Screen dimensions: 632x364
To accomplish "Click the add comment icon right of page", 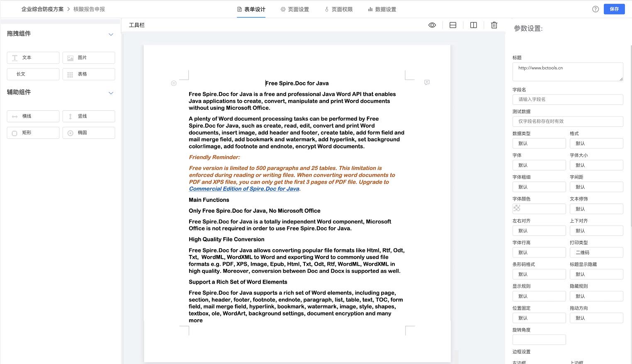I will pos(427,83).
